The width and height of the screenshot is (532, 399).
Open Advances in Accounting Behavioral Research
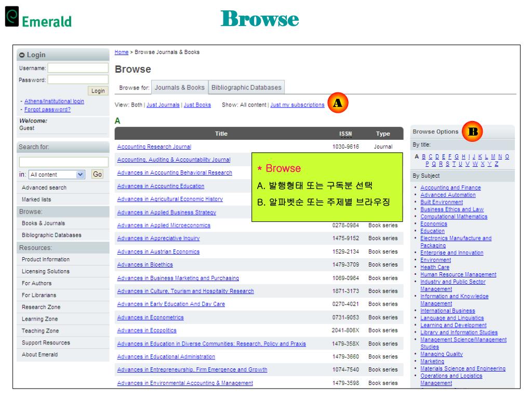point(175,172)
